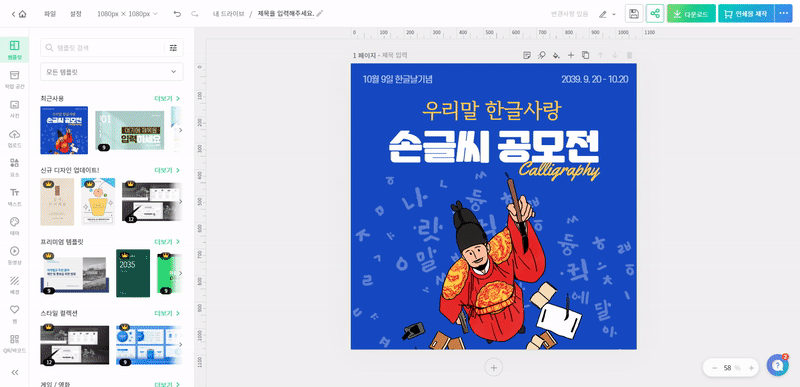This screenshot has height=387, width=800.
Task: Collapse the sidebar with double chevron
Action: tap(15, 372)
